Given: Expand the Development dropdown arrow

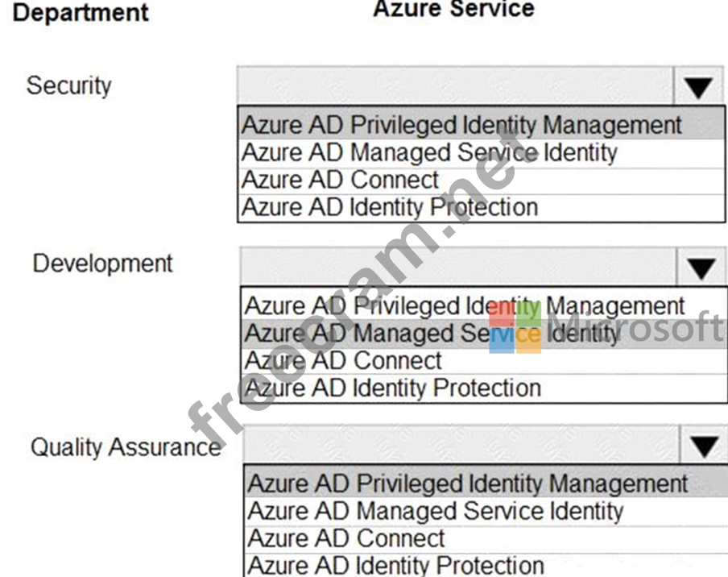Looking at the screenshot, I should 702,268.
